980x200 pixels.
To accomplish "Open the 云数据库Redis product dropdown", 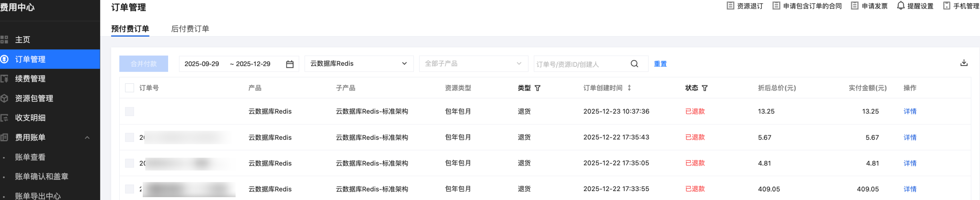I will [358, 64].
